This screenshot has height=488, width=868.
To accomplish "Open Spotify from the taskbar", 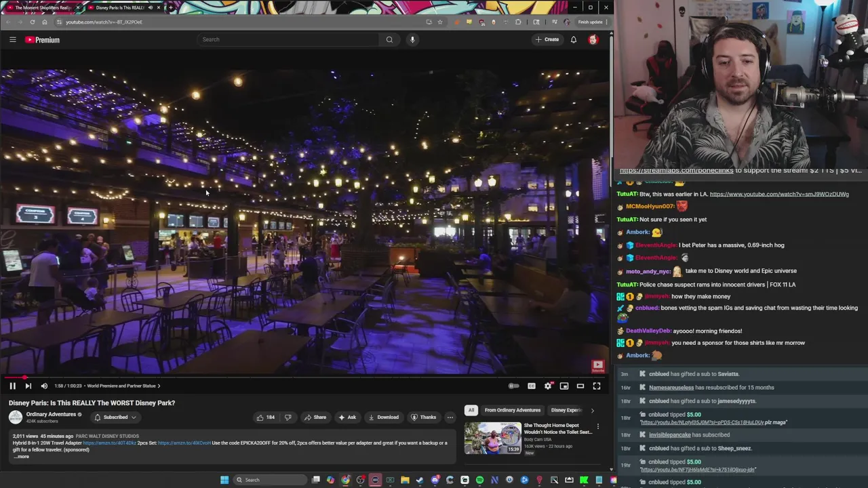I will [479, 480].
